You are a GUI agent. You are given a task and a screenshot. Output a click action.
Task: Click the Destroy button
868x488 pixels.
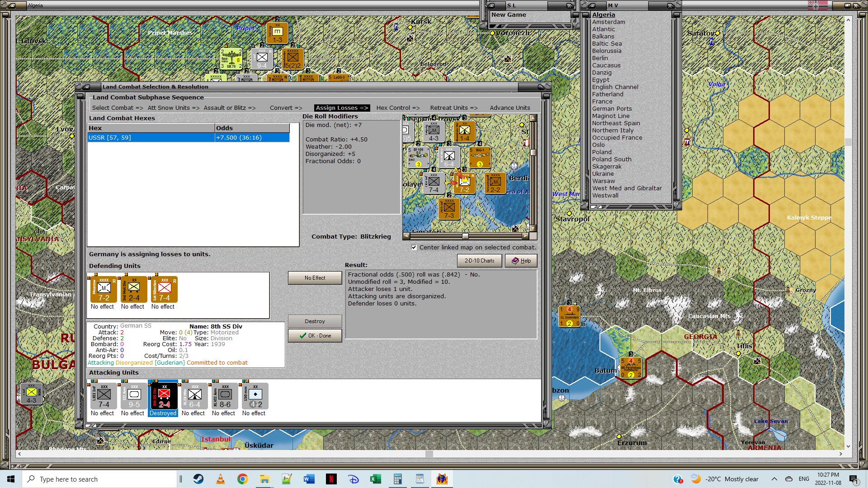pos(315,321)
